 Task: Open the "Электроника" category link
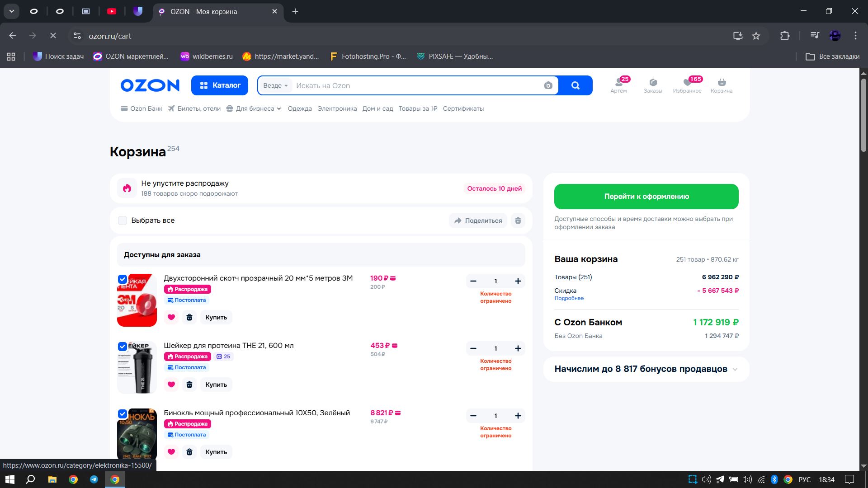337,108
